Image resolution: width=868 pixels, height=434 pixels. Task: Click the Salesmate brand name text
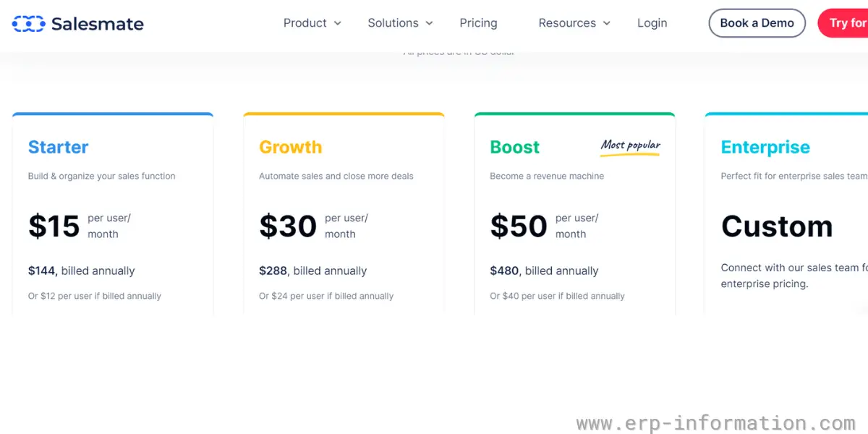(98, 24)
